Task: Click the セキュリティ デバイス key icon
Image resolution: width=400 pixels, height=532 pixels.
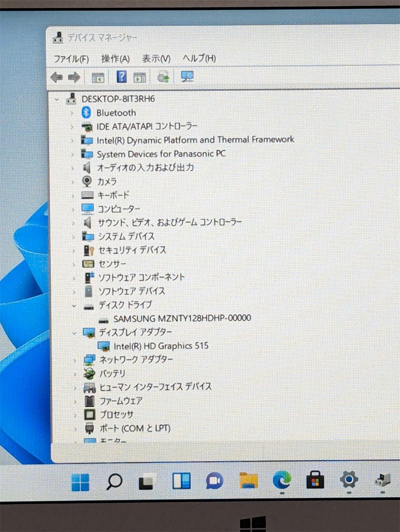Action: coord(89,250)
